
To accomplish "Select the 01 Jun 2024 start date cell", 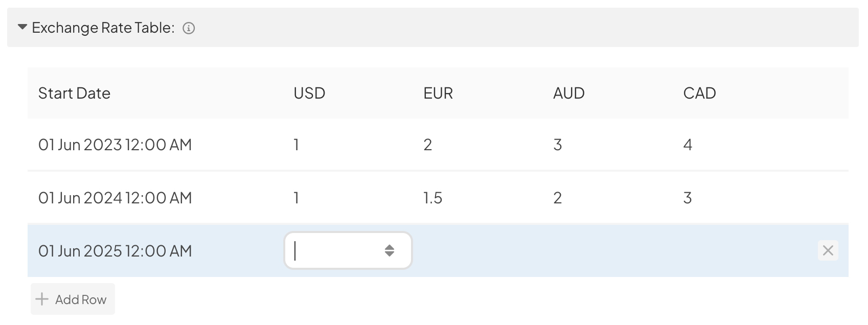I will tap(115, 198).
